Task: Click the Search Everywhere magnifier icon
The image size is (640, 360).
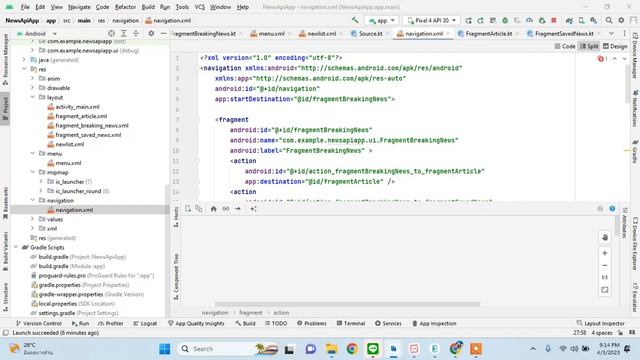Action: point(609,20)
